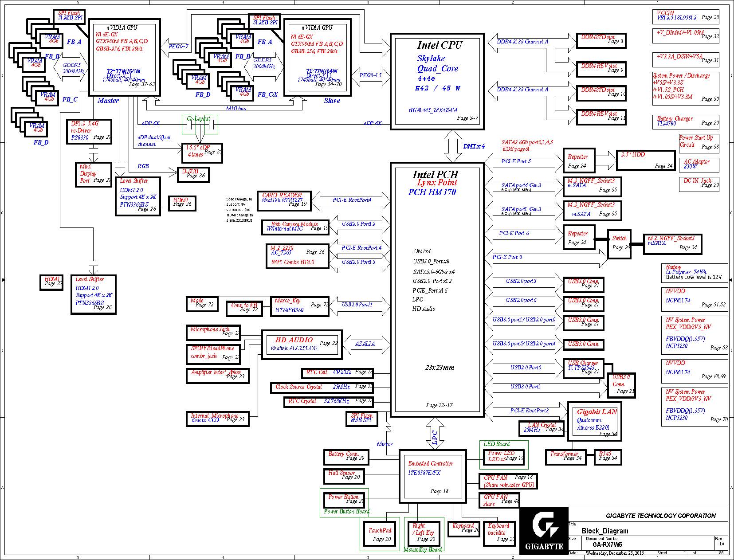
Task: Click the LAN Crystal 25MHz box
Action: click(x=542, y=428)
